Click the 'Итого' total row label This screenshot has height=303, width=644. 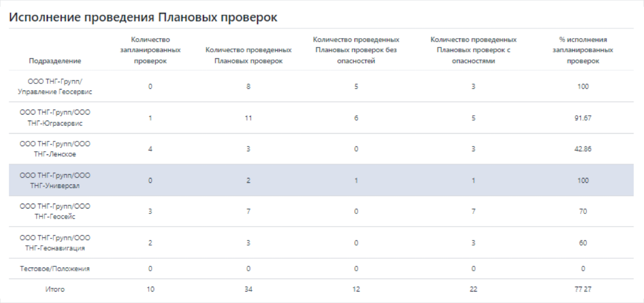click(55, 289)
